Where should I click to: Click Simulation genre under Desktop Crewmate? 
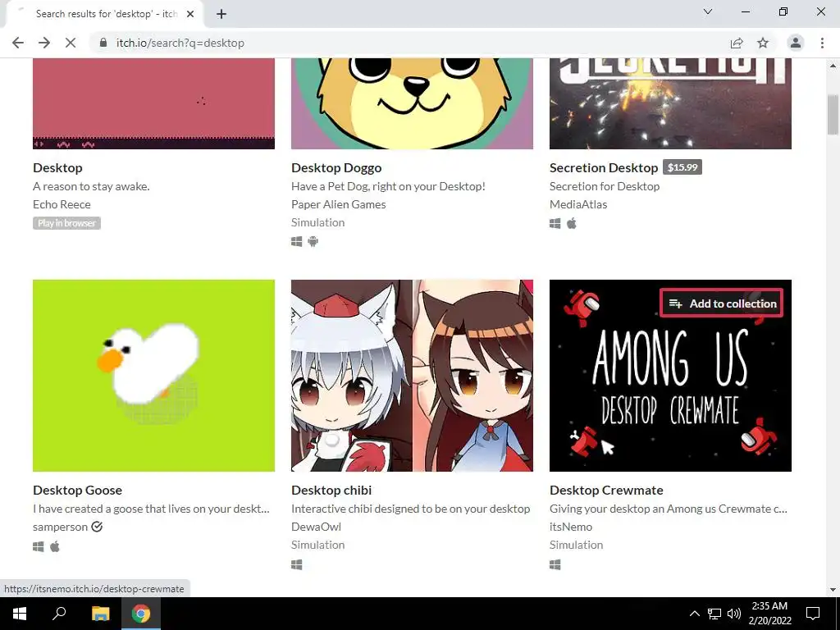click(x=577, y=545)
